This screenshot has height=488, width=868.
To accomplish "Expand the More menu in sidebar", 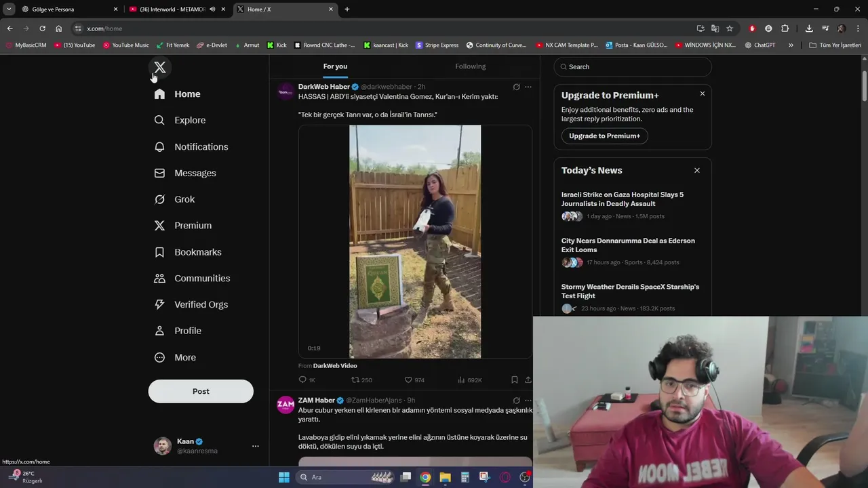I will click(x=176, y=357).
